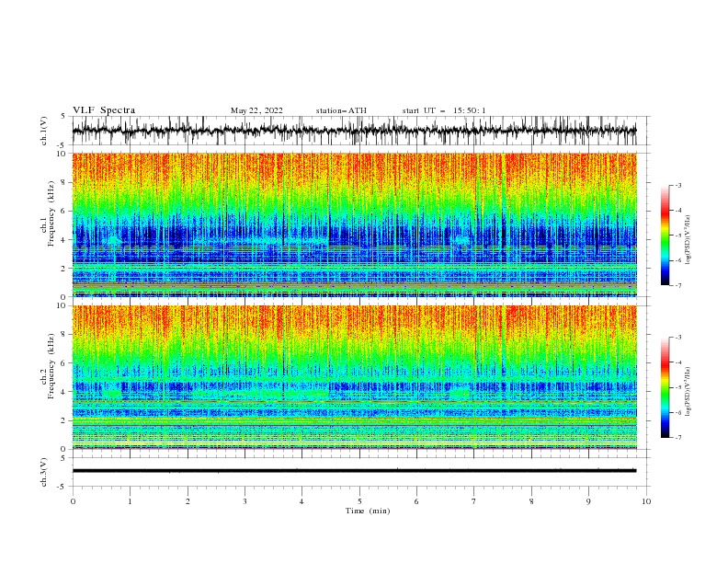Click the "1" label on the time axis

pyautogui.click(x=131, y=501)
